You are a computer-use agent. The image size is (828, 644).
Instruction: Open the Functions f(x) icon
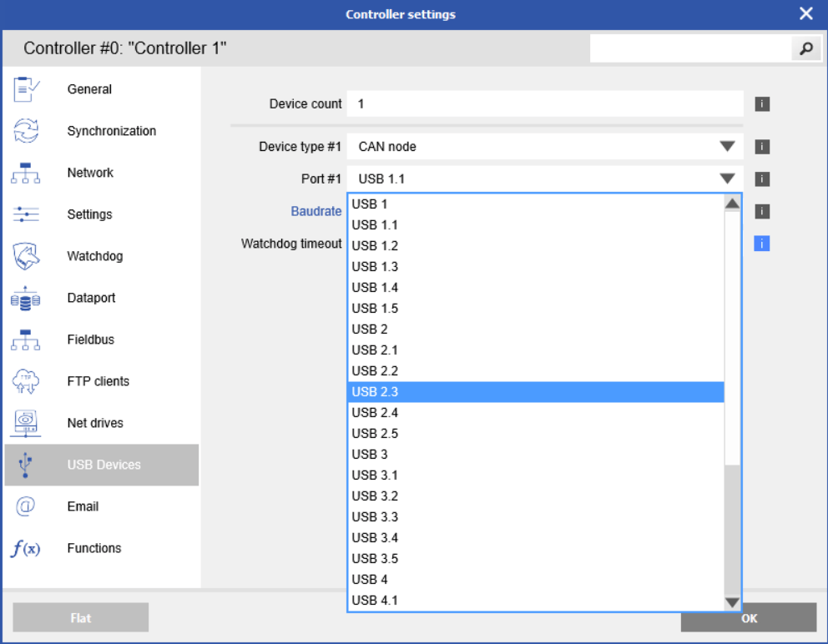26,548
